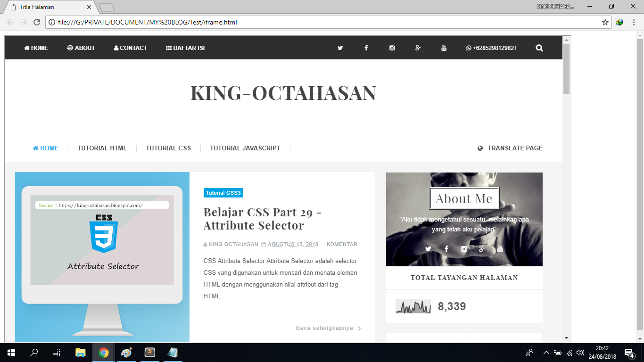The height and width of the screenshot is (362, 644).
Task: Go to the DAFTAR ISI menu link
Action: (x=185, y=48)
